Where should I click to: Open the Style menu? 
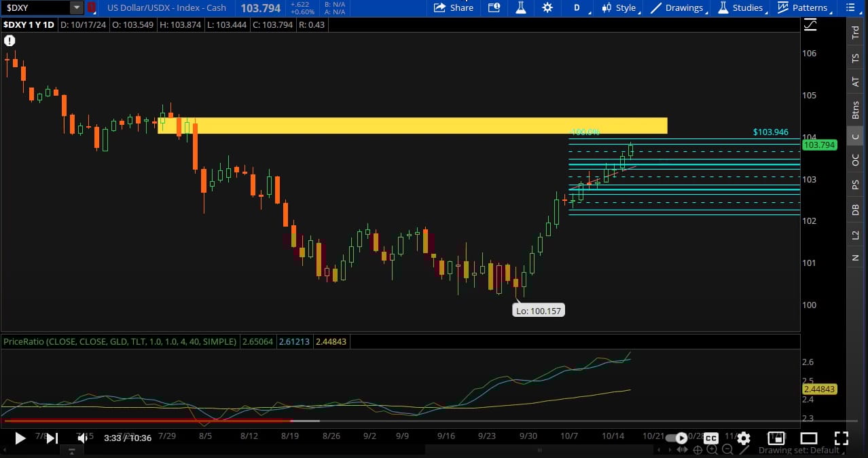(619, 7)
